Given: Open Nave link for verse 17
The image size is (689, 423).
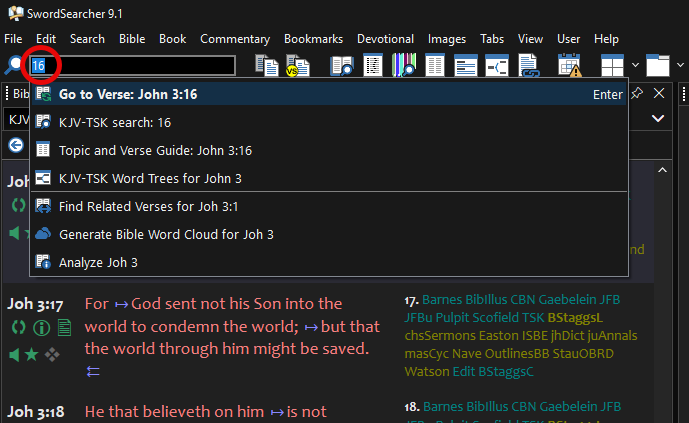Looking at the screenshot, I should click(467, 354).
